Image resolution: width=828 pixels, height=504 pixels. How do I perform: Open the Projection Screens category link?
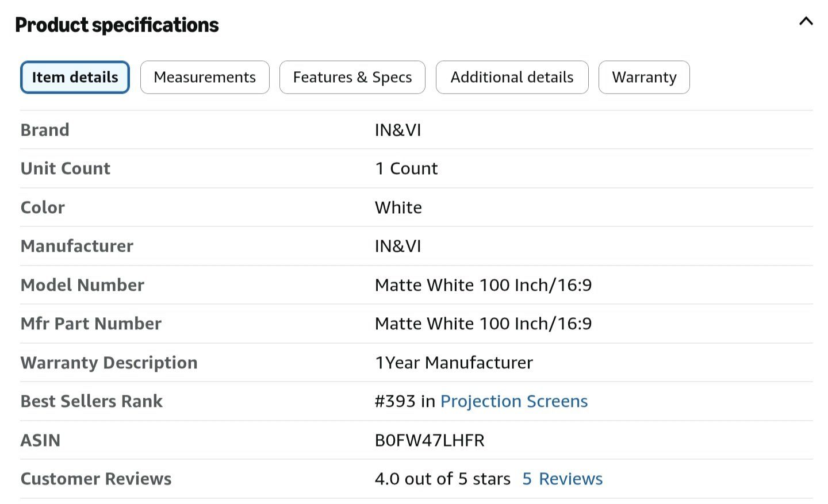tap(514, 401)
